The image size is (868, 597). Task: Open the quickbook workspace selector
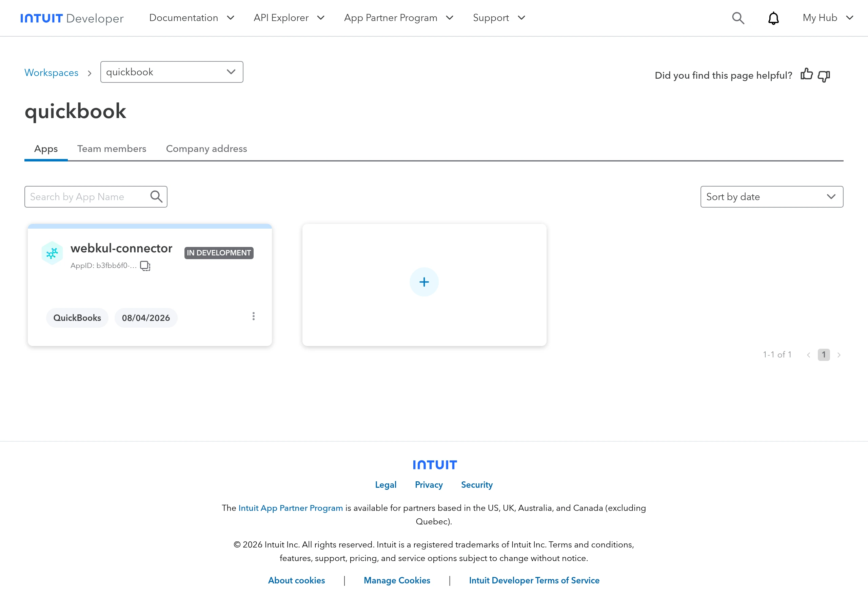(x=172, y=72)
